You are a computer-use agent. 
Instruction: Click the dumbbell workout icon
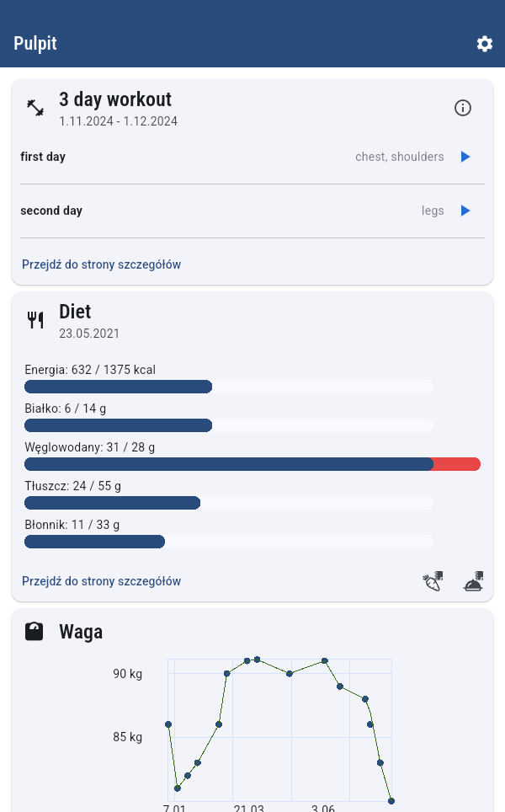pos(35,108)
